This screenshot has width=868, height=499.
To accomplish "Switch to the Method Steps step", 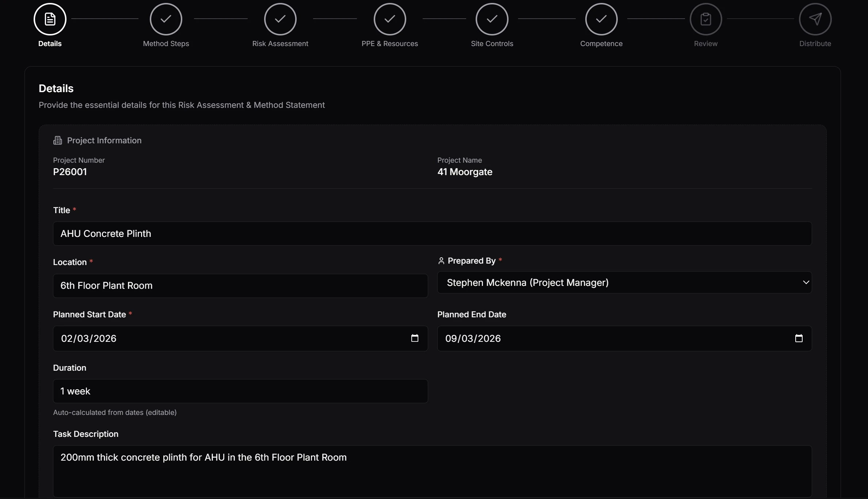I will [166, 19].
